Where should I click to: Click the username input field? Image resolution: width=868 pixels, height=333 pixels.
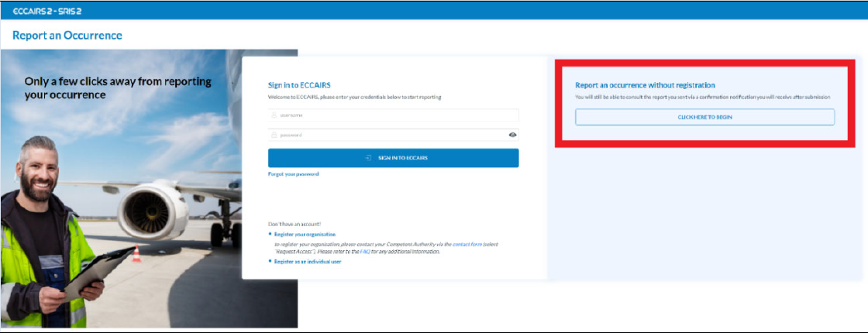point(394,115)
